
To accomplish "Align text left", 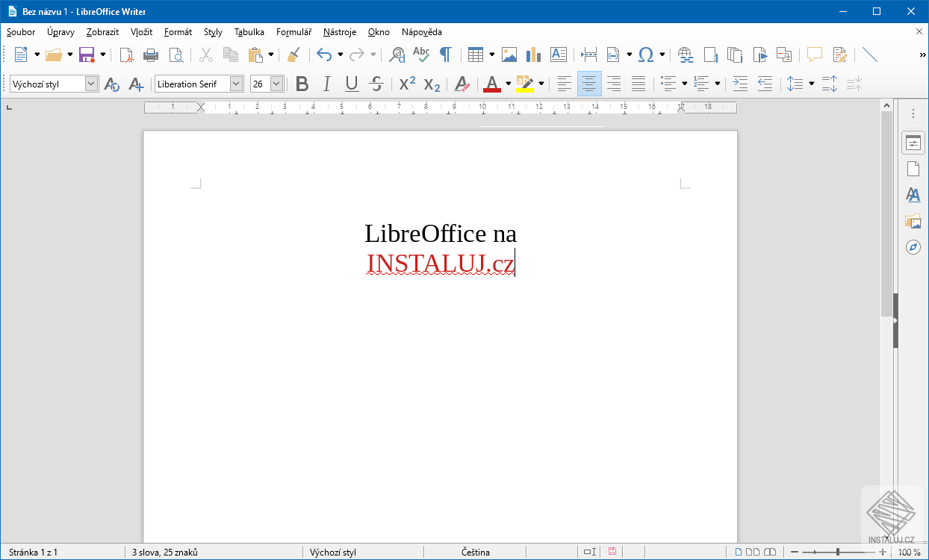I will pyautogui.click(x=565, y=84).
